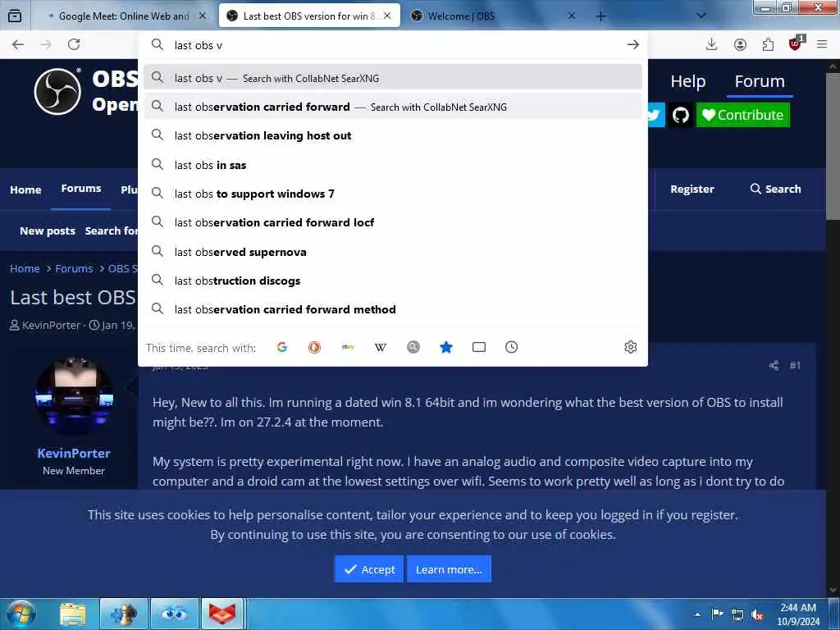This screenshot has width=840, height=630.
Task: Select 'last obs v' SearXNG search row
Action: tap(393, 78)
